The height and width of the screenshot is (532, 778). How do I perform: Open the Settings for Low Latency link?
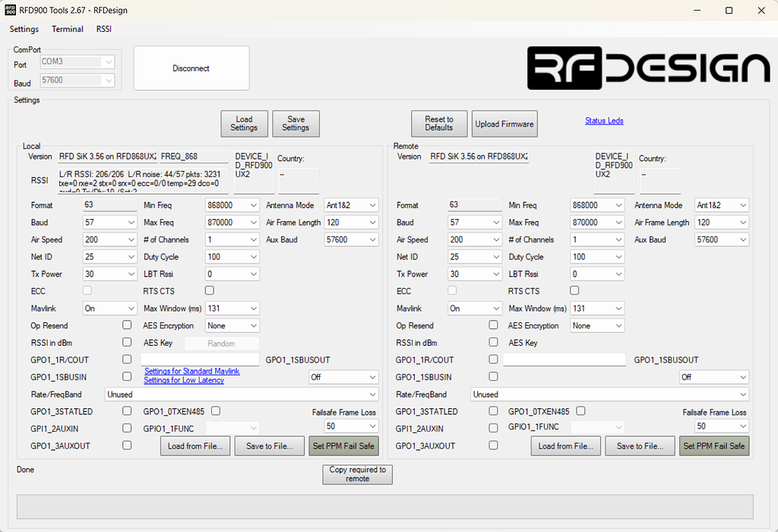pyautogui.click(x=185, y=379)
